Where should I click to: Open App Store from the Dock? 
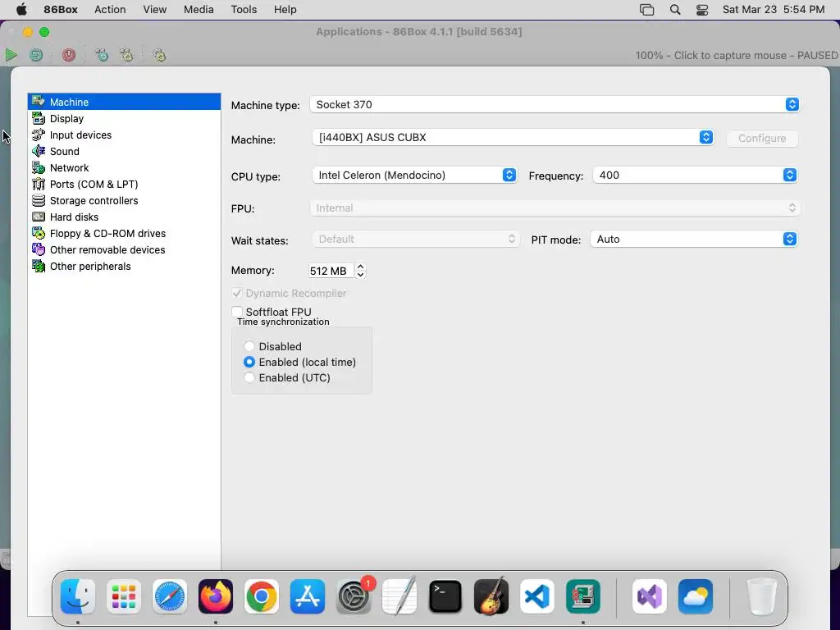point(308,596)
